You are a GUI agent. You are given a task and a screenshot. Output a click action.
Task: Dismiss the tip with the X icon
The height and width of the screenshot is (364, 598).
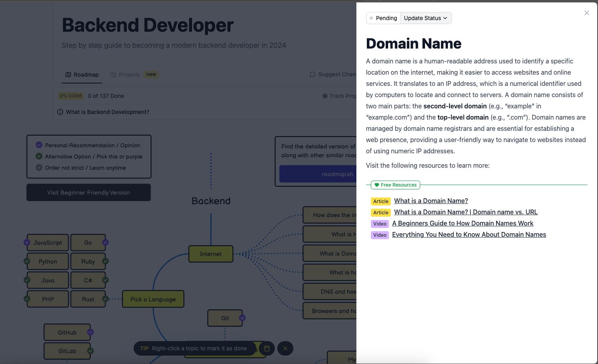pos(285,348)
